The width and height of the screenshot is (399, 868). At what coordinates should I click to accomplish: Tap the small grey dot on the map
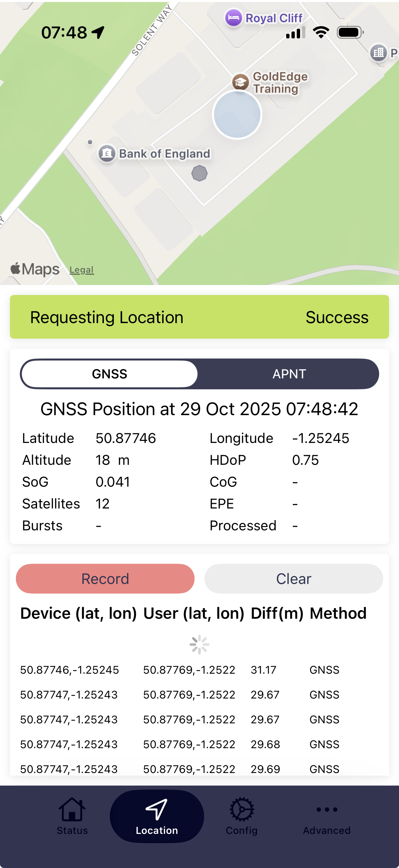pos(90,142)
